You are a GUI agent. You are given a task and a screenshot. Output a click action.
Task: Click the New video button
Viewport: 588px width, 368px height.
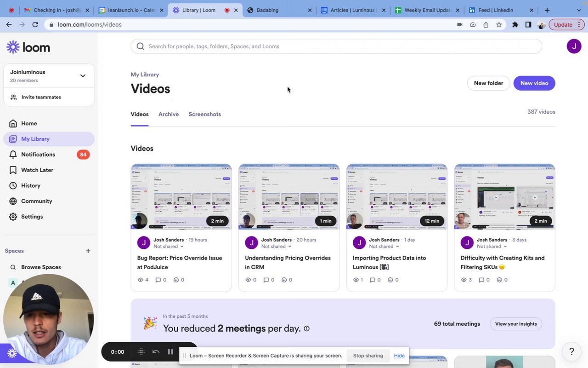coord(534,83)
